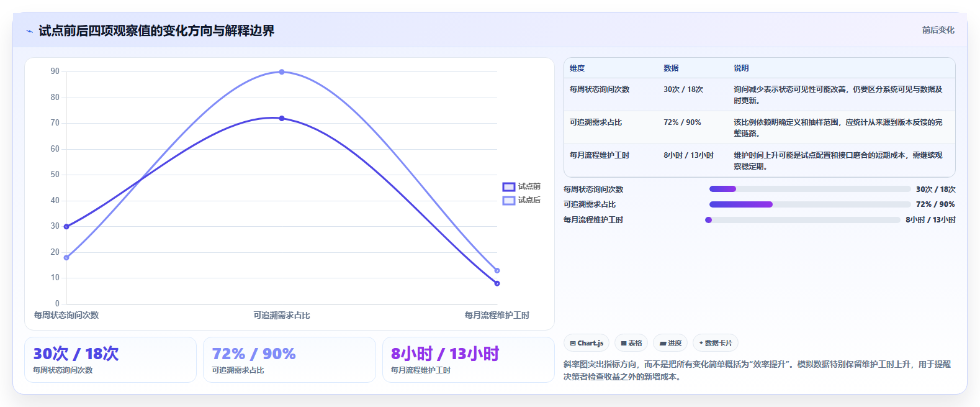Click progress value label 30次 / 18次
Viewport: 980px width, 407px height.
point(935,189)
